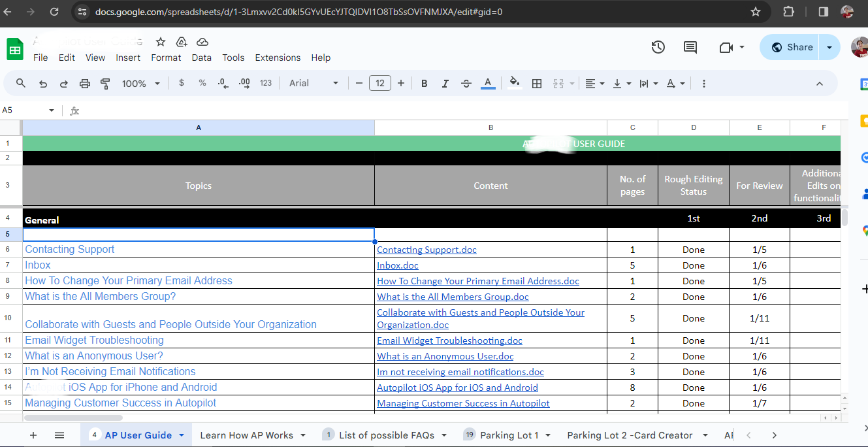Screen dimensions: 868x447
Task: Open the Tools menu
Action: point(233,58)
